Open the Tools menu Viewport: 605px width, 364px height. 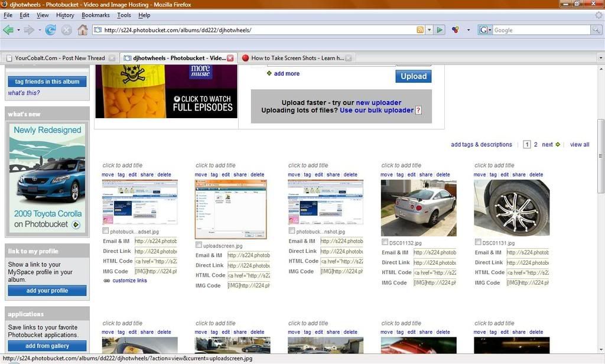click(124, 15)
